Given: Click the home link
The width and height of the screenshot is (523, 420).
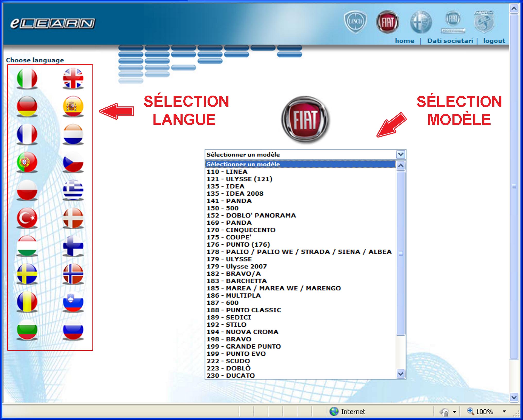Looking at the screenshot, I should [x=404, y=41].
